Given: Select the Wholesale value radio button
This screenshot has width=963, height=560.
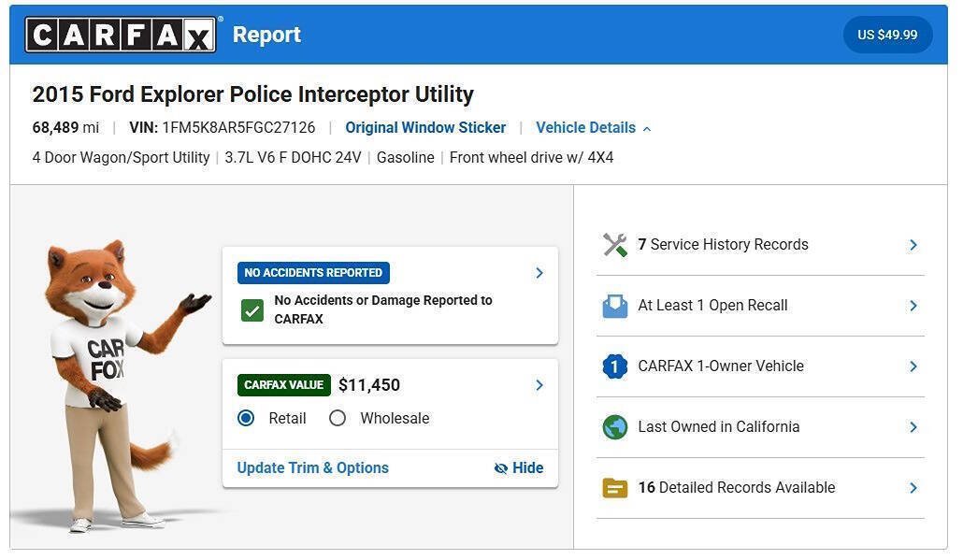Looking at the screenshot, I should [x=338, y=418].
